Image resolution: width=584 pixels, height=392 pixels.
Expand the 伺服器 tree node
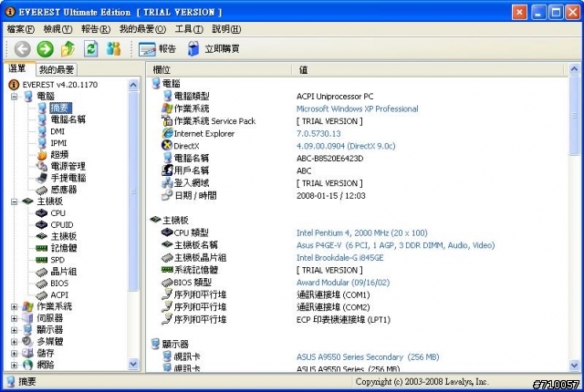coord(15,318)
